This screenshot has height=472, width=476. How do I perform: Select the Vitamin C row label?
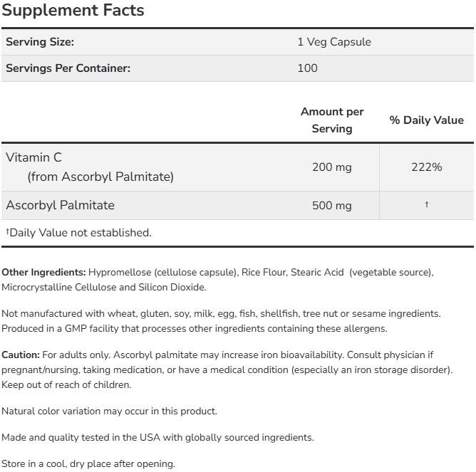[x=34, y=157]
